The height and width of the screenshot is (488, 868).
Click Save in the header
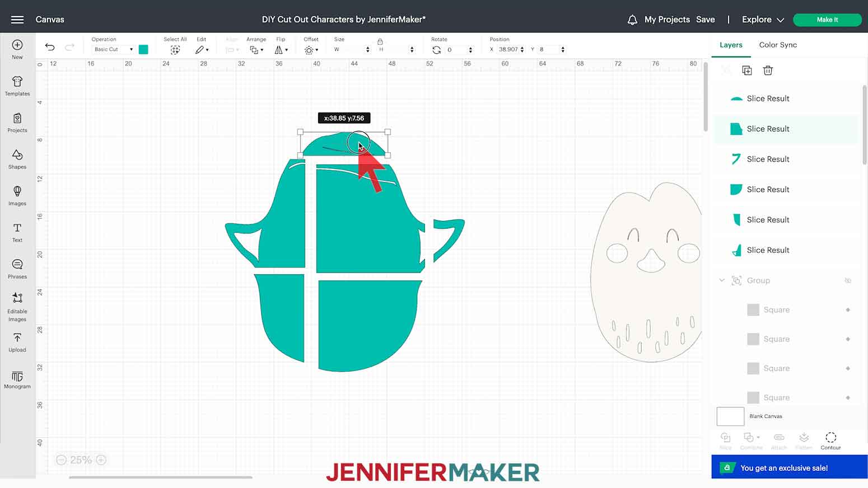705,20
